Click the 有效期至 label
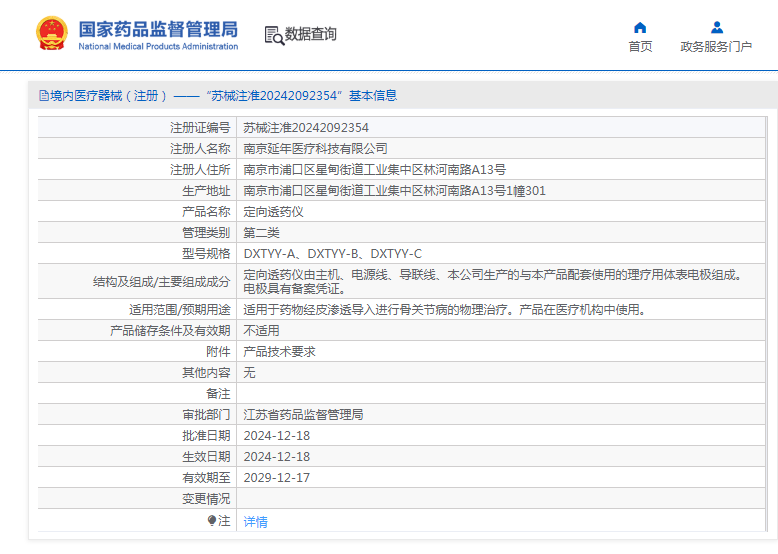The height and width of the screenshot is (554, 778). 206,478
